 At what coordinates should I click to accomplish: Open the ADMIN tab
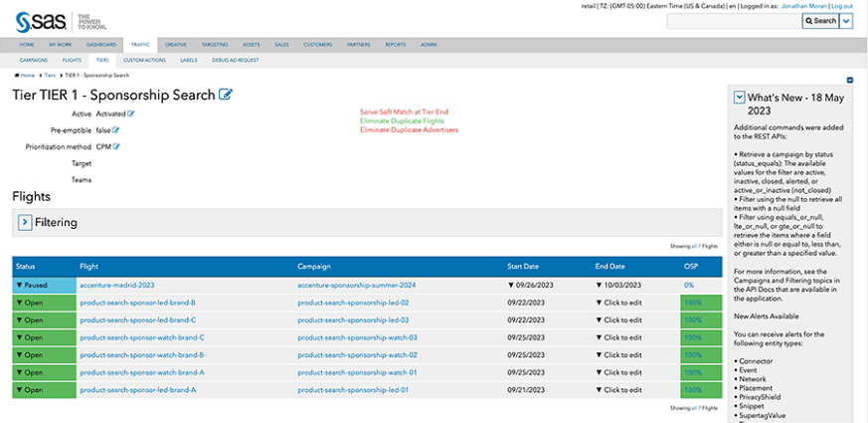429,45
